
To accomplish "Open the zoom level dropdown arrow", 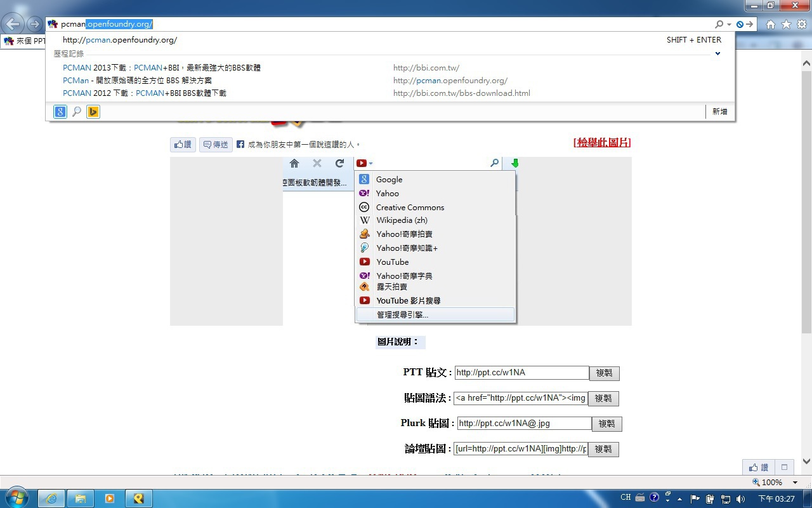I will tap(795, 483).
